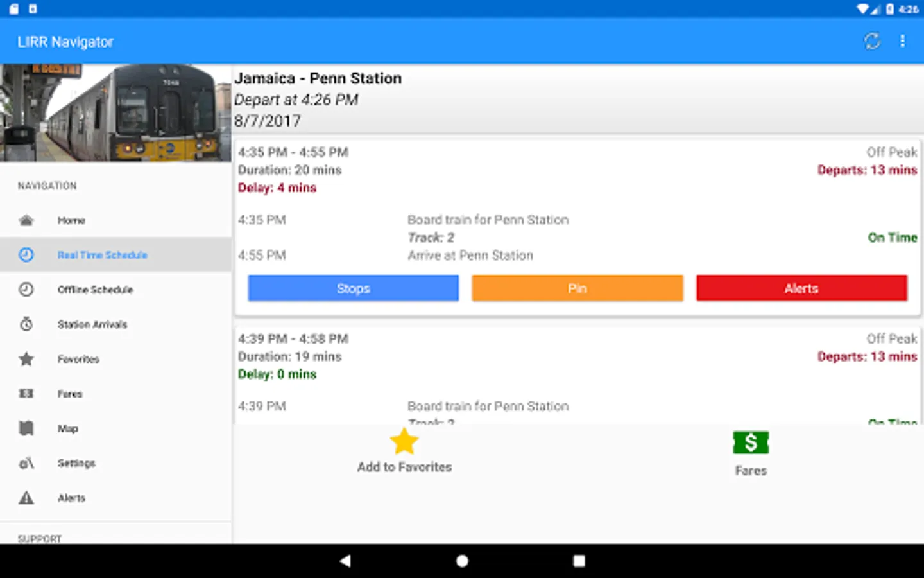Click the Fares ticket icon in sidebar
Viewport: 924px width, 578px height.
point(26,394)
